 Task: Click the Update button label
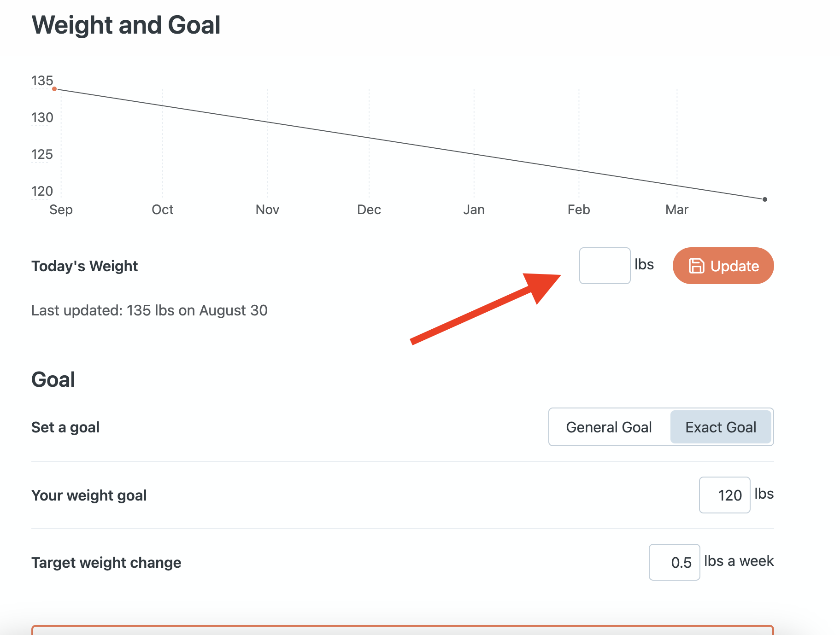[734, 266]
